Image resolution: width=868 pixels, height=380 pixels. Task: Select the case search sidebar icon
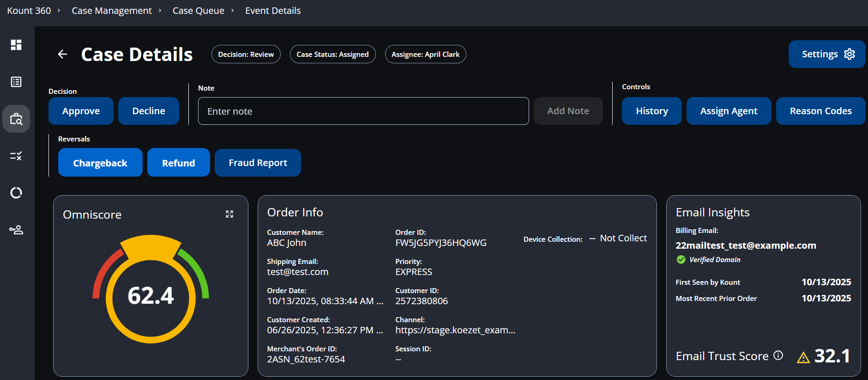(16, 119)
